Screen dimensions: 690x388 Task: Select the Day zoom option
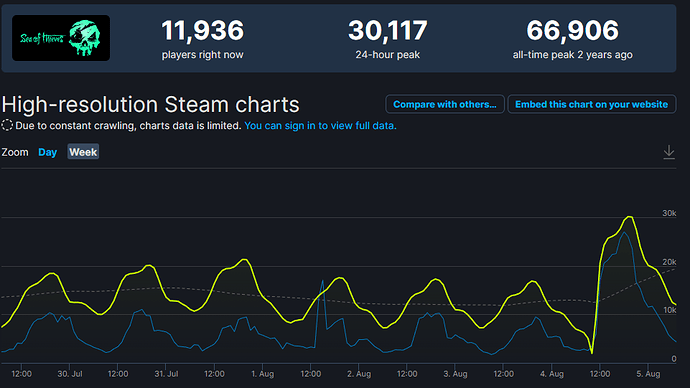[48, 152]
